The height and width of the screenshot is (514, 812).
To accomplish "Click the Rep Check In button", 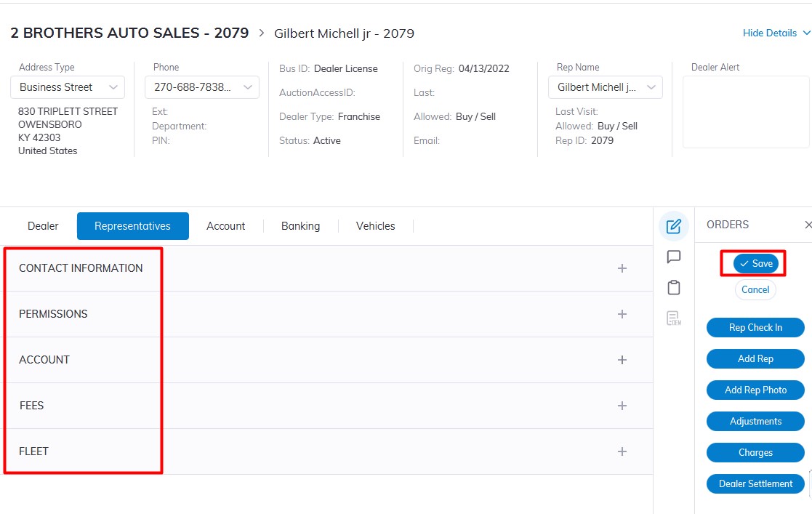I will [x=755, y=328].
